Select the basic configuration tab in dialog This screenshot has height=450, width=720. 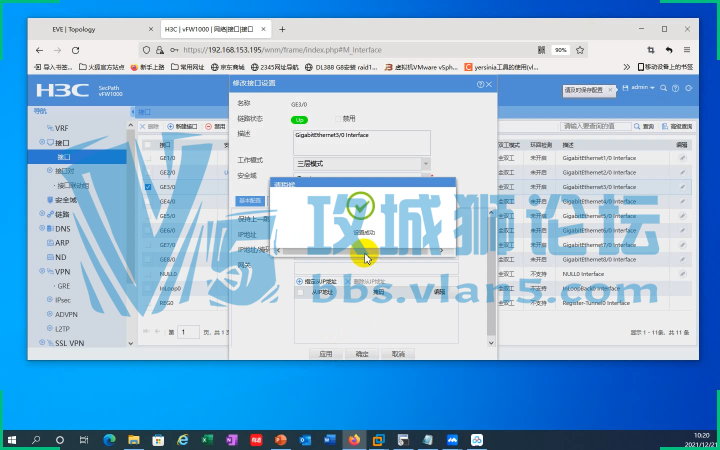pyautogui.click(x=250, y=201)
